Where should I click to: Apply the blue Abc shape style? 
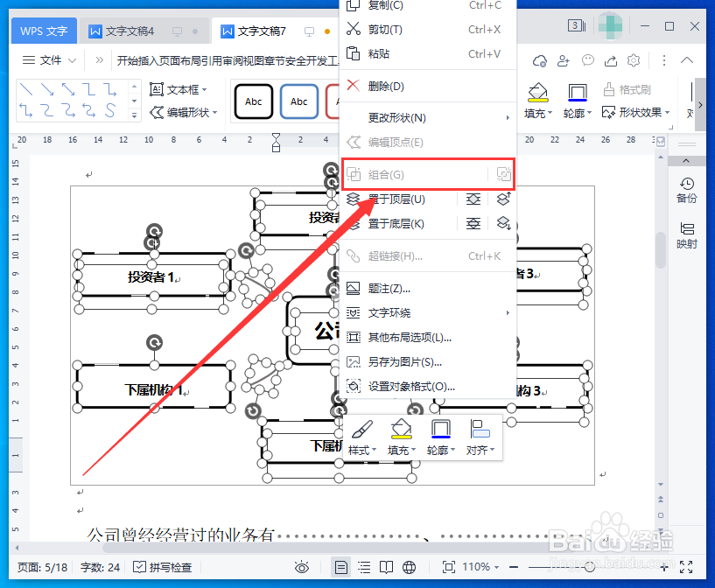pyautogui.click(x=299, y=101)
